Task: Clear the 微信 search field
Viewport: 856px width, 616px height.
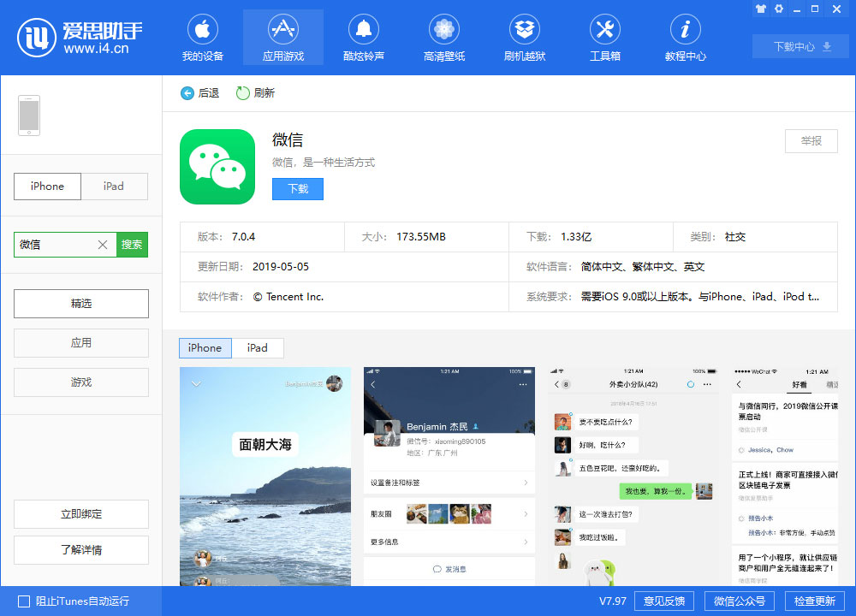Action: click(x=102, y=245)
